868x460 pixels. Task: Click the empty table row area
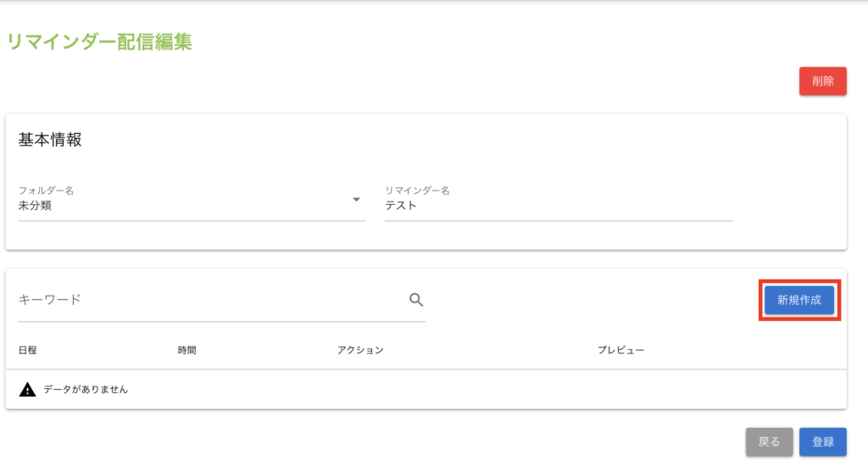coord(509,390)
